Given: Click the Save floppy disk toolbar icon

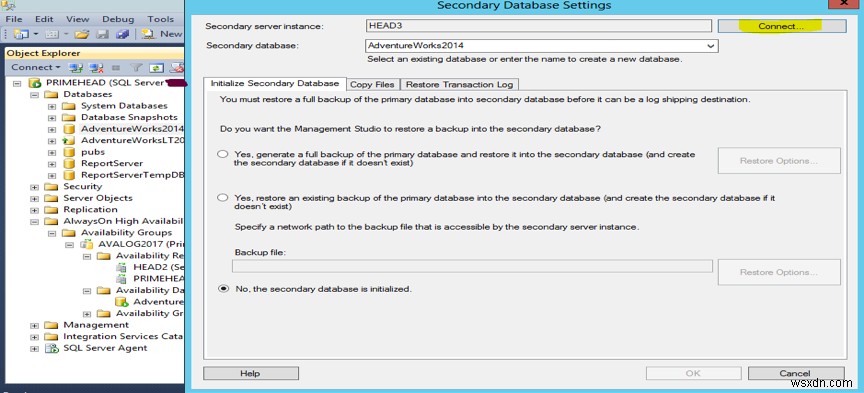Looking at the screenshot, I should [x=102, y=34].
